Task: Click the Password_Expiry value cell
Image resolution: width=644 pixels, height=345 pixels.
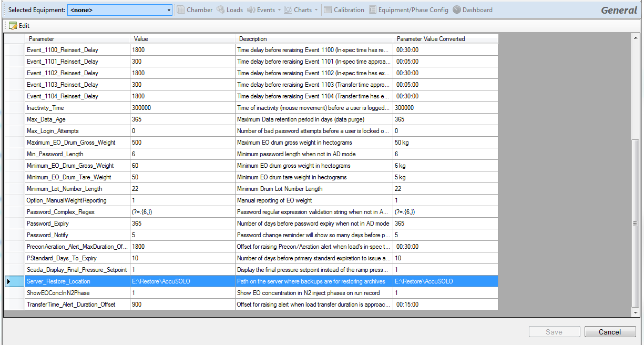Action: click(x=182, y=224)
